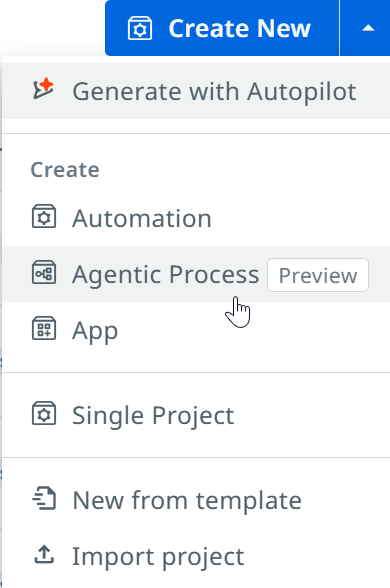Screen dimensions: 390x588
Task: Select the Agentic Process option
Action: pos(196,274)
